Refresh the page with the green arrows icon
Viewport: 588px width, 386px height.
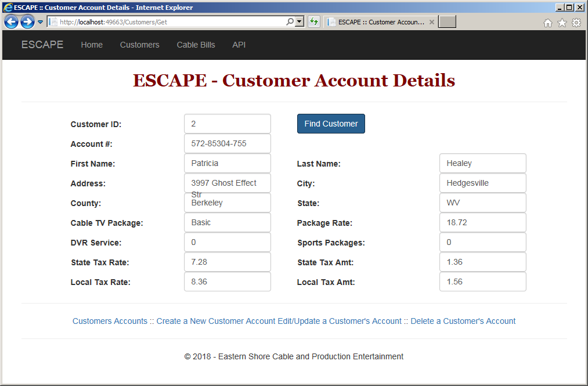point(314,21)
